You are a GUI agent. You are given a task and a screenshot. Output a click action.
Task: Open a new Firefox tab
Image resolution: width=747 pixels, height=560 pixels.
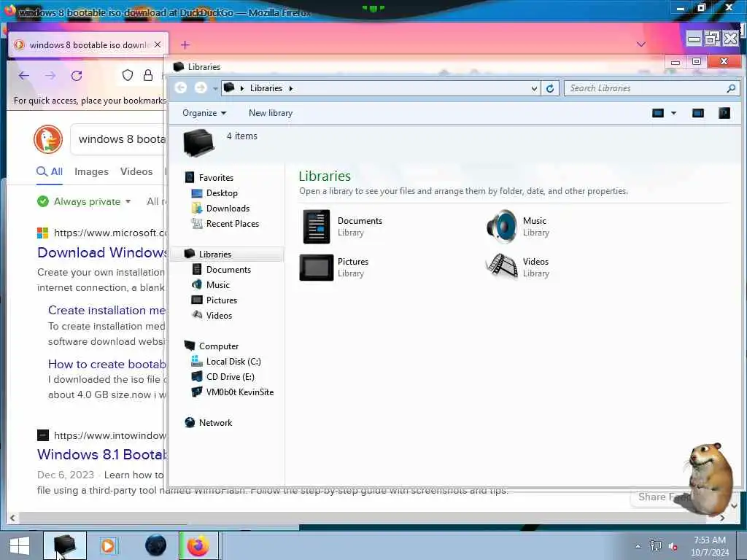(185, 44)
